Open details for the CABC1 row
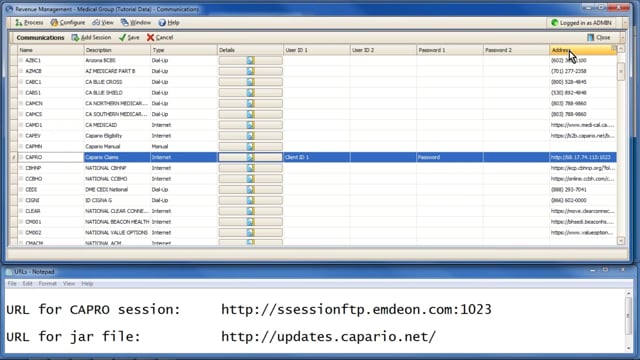Screen dimensions: 640x360 click(x=250, y=82)
